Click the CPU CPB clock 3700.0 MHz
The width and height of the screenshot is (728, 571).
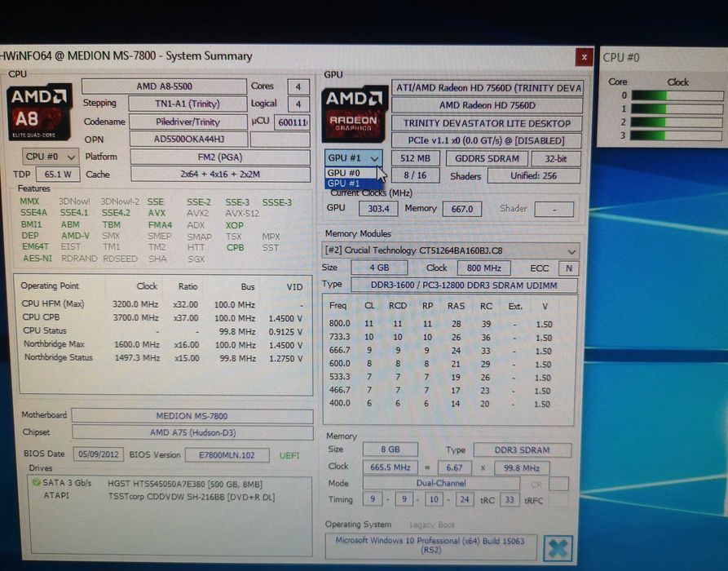click(x=136, y=318)
